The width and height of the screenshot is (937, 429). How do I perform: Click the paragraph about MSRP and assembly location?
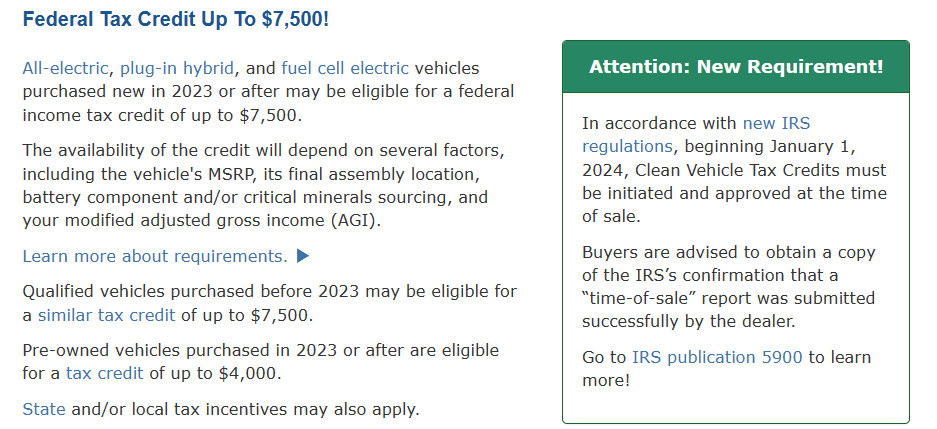click(264, 186)
